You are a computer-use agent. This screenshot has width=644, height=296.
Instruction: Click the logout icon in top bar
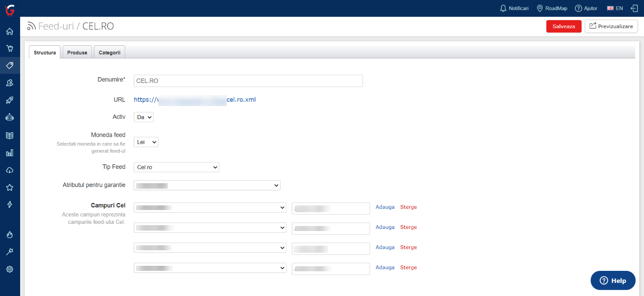coord(634,8)
